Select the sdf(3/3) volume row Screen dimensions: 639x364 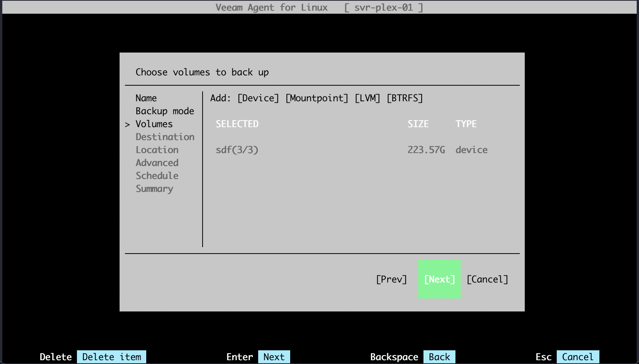[351, 150]
